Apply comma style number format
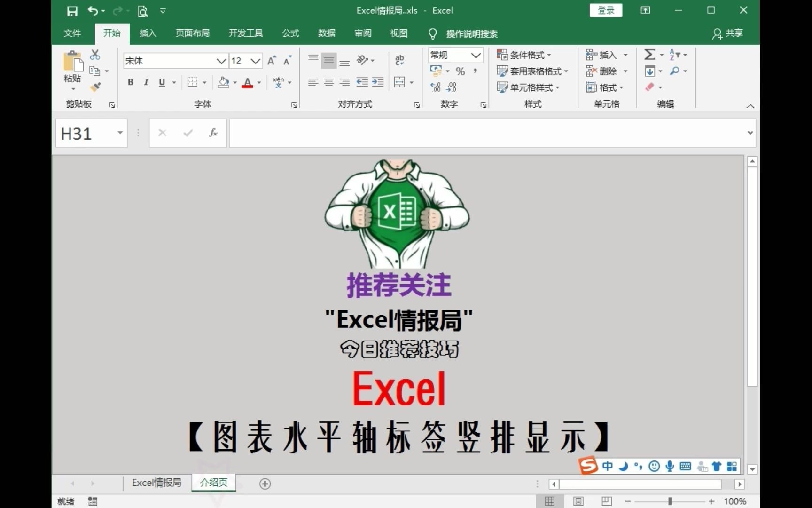This screenshot has width=812, height=508. (x=476, y=71)
